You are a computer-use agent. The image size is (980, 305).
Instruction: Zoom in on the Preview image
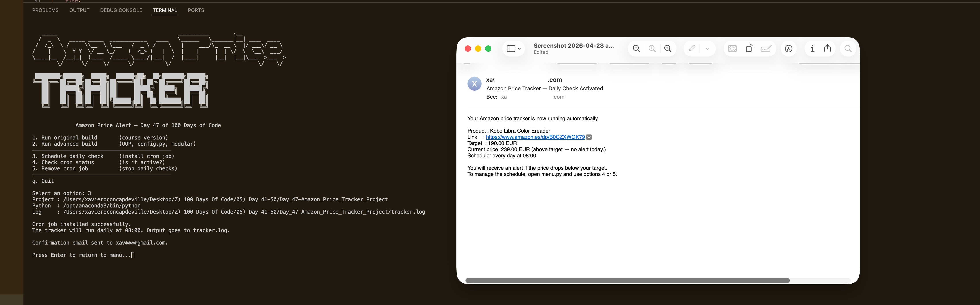pos(668,49)
